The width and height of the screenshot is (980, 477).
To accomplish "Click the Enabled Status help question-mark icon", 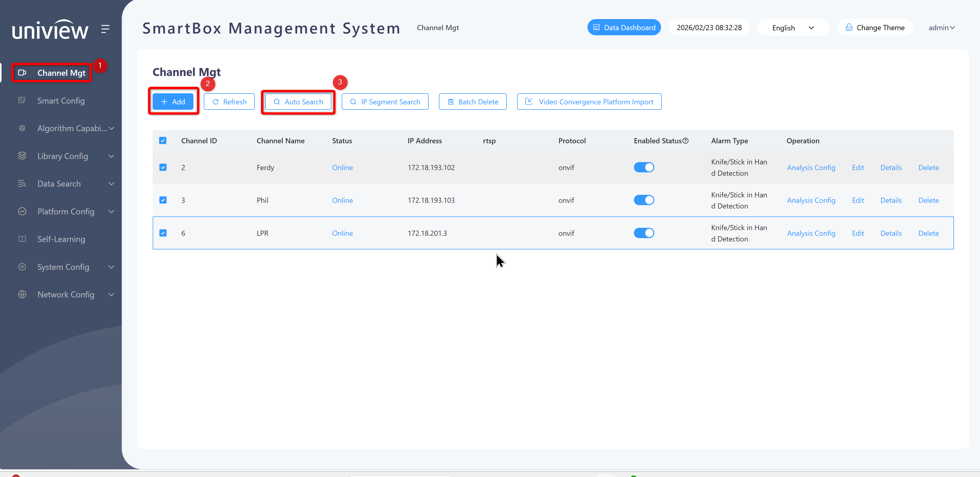I will click(685, 141).
